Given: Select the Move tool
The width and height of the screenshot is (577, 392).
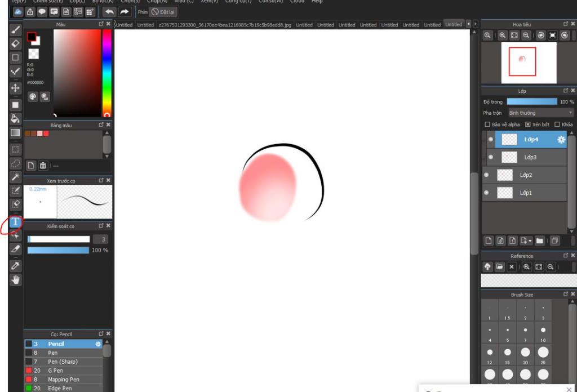Looking at the screenshot, I should 15,88.
